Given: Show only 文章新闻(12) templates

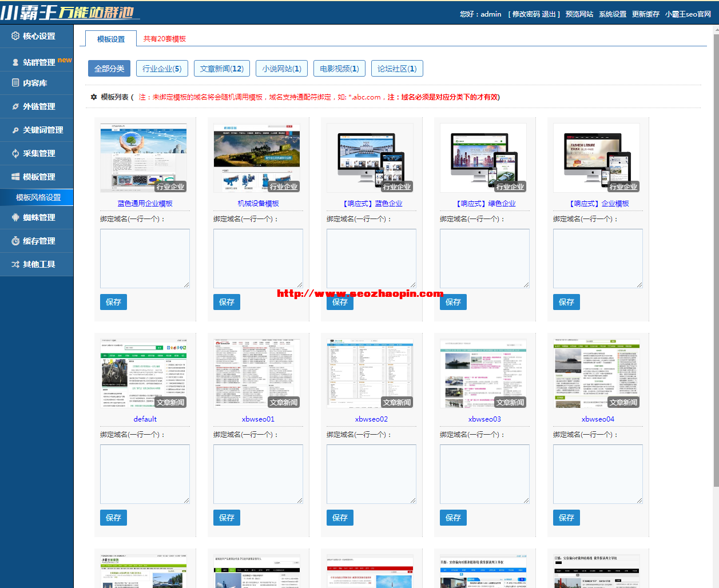Looking at the screenshot, I should [222, 69].
